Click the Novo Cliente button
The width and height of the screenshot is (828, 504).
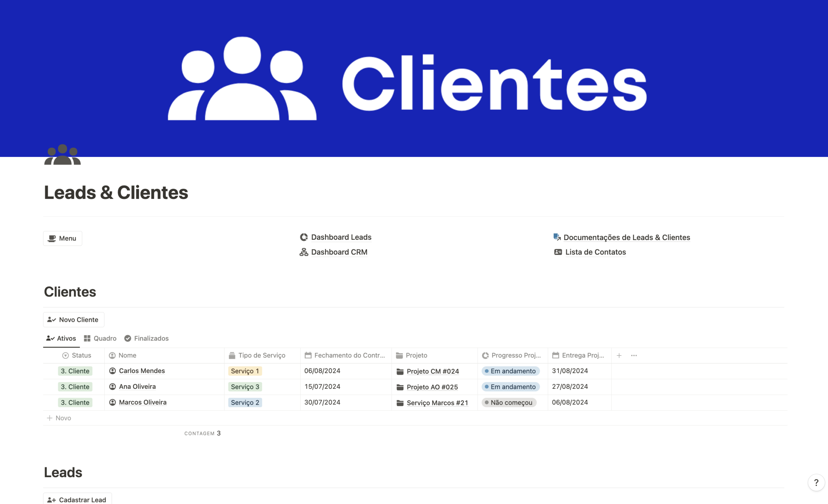[x=74, y=320]
